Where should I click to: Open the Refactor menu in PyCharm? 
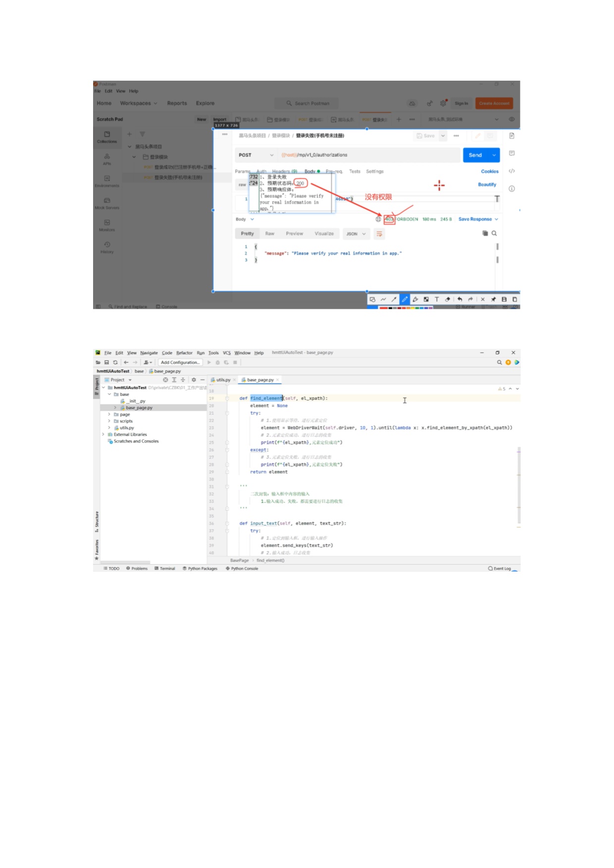pos(184,353)
